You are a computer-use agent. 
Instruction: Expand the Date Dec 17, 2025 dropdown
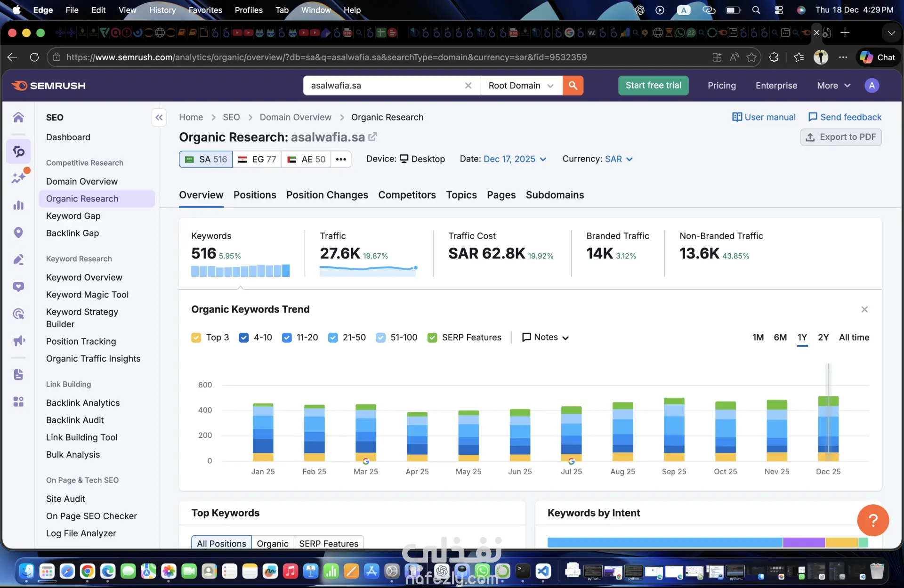click(x=515, y=159)
